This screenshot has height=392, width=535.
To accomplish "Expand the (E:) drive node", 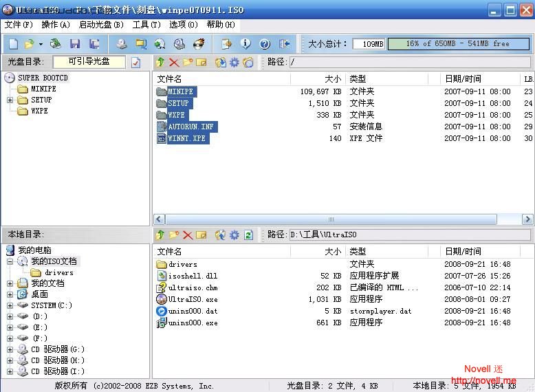I will click(10, 327).
